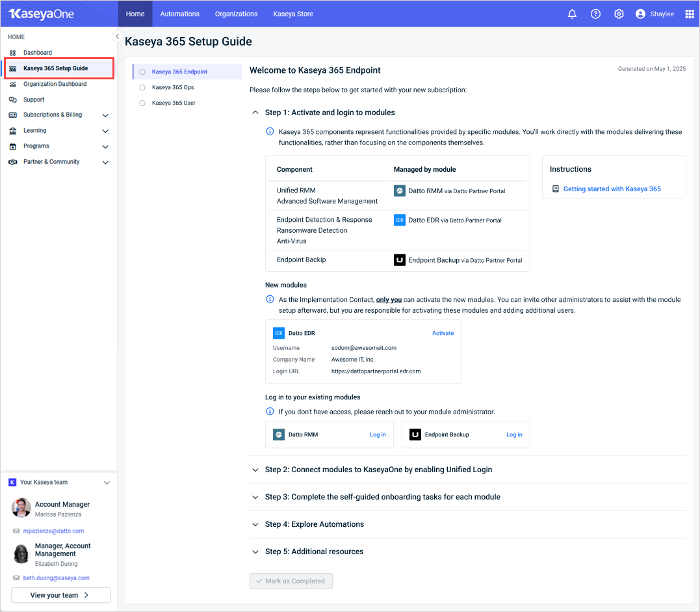Click the Dashboard sidebar icon
Viewport: 700px width, 612px height.
coord(12,53)
